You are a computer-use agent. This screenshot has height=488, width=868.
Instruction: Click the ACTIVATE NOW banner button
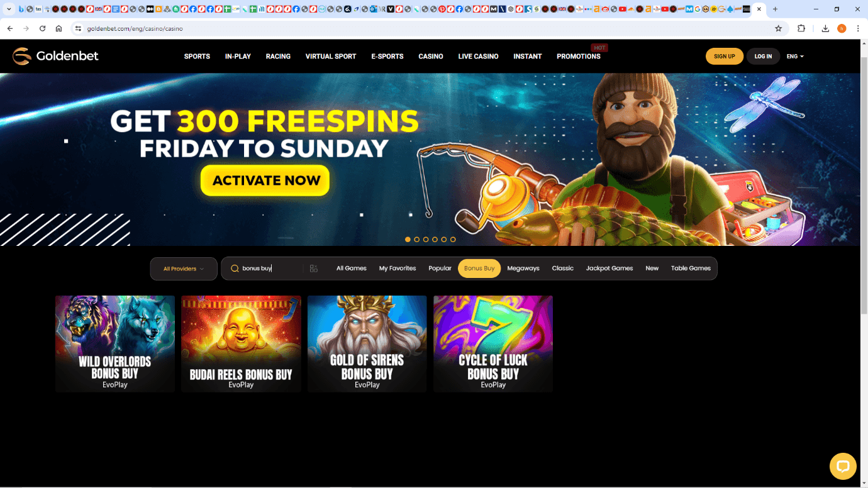click(x=265, y=180)
